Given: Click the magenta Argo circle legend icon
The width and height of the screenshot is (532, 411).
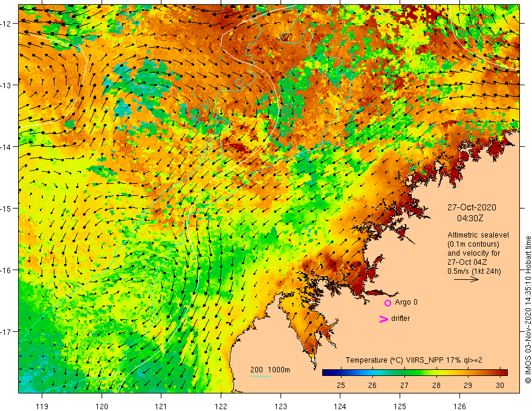Looking at the screenshot, I should 388,303.
